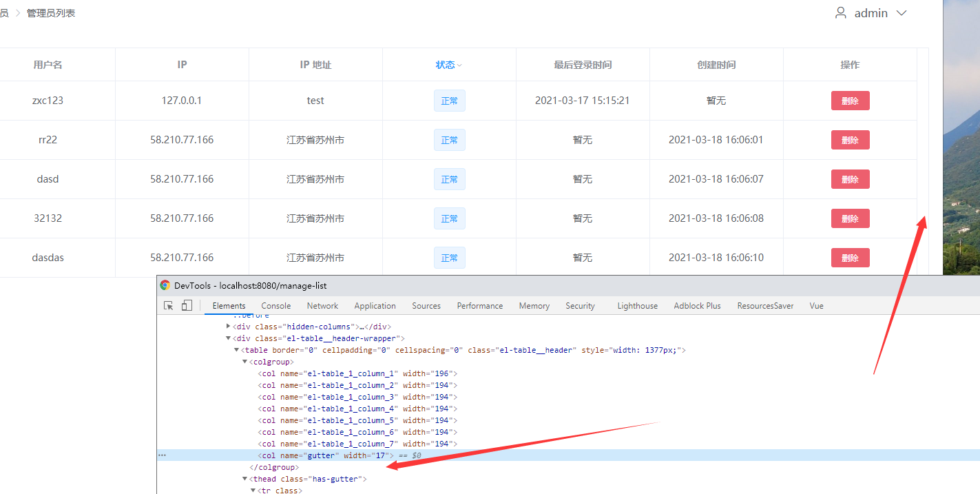Expand the hidden-columns div node
Viewport: 980px width, 494px height.
tap(229, 326)
